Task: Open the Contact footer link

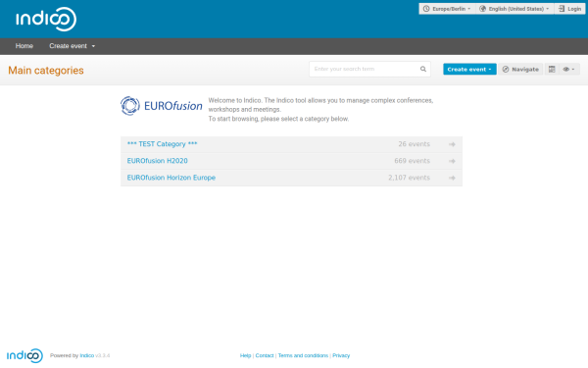Action: [x=265, y=355]
